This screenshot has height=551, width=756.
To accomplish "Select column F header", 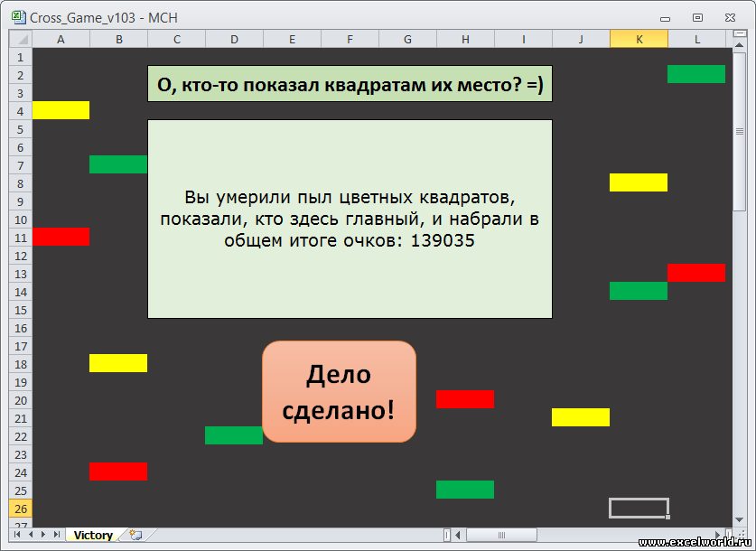I will coord(350,39).
